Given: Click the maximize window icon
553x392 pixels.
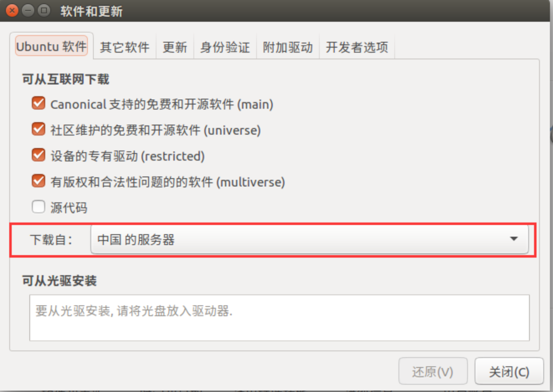Looking at the screenshot, I should [x=44, y=11].
